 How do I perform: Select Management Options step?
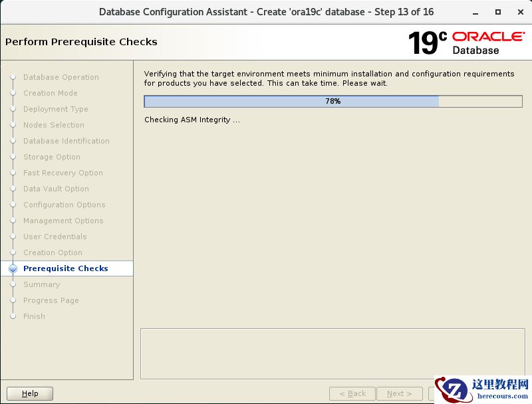(63, 221)
